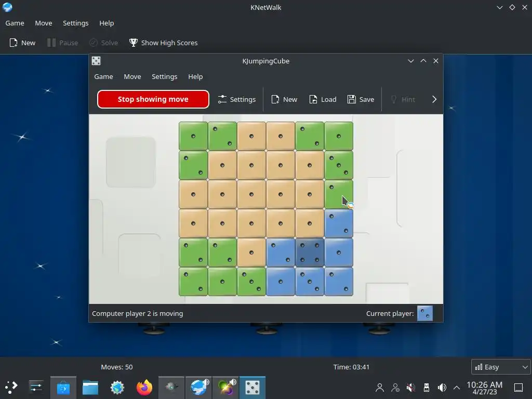Image resolution: width=532 pixels, height=399 pixels.
Task: Maximize the KJumpingCube window
Action: tap(423, 61)
